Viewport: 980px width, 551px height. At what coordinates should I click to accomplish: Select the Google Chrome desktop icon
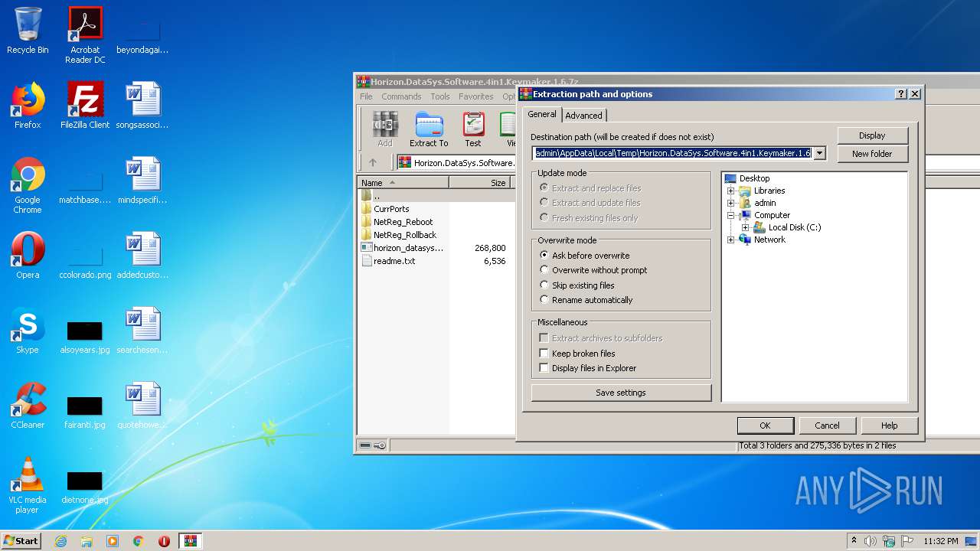point(28,185)
